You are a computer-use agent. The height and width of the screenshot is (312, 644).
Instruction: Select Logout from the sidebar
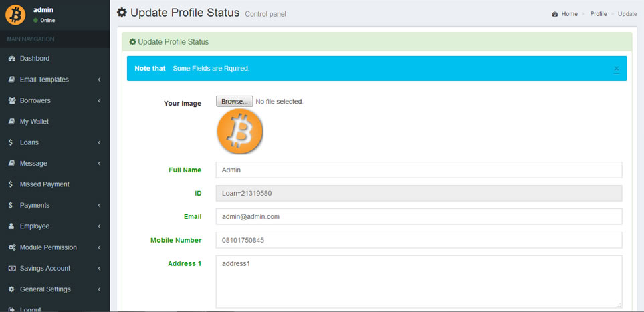pyautogui.click(x=30, y=309)
